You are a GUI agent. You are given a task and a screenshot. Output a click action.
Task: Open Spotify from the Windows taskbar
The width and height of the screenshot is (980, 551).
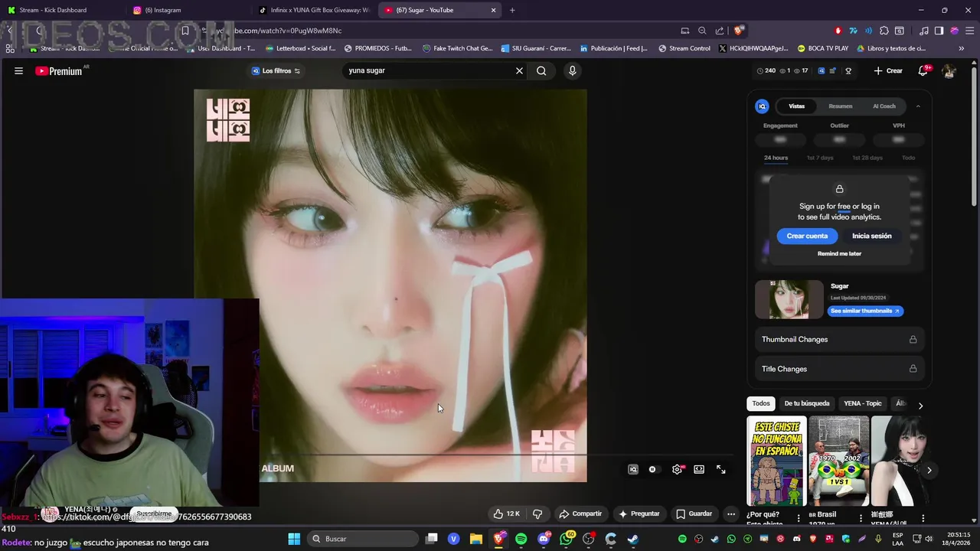(x=521, y=539)
